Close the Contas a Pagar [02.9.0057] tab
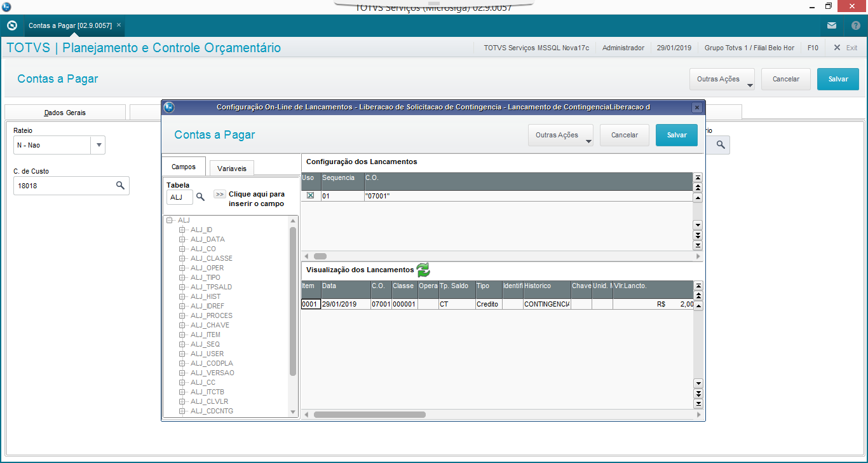Screen dimensions: 868x463 119,25
